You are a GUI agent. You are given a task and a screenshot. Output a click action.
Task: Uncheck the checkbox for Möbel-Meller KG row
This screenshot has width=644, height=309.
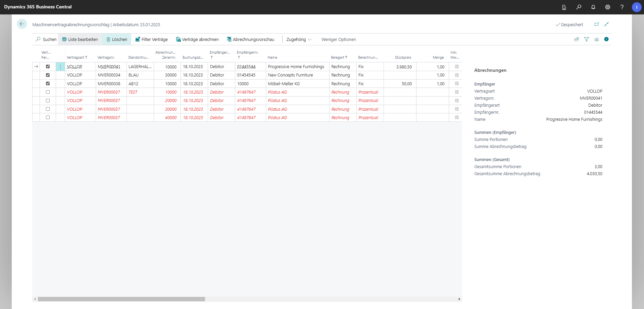point(48,84)
